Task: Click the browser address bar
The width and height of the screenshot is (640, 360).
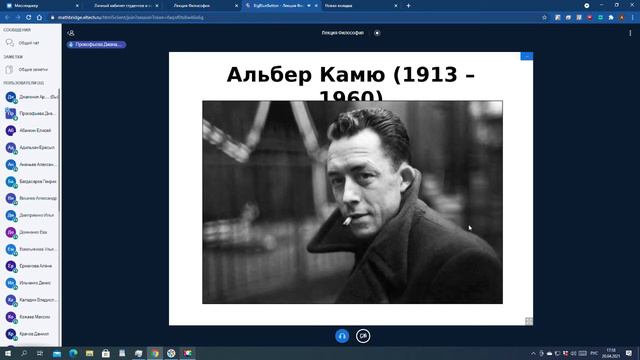Action: click(x=294, y=18)
